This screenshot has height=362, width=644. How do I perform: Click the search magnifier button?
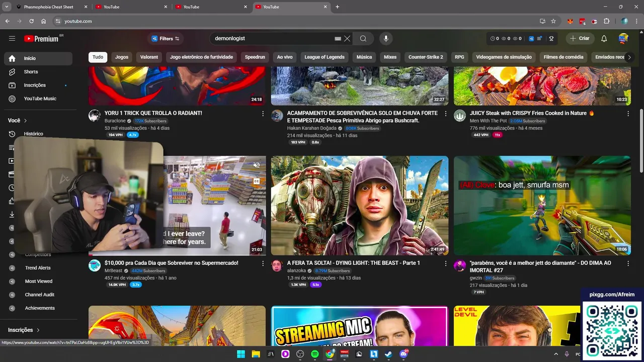[x=363, y=38]
